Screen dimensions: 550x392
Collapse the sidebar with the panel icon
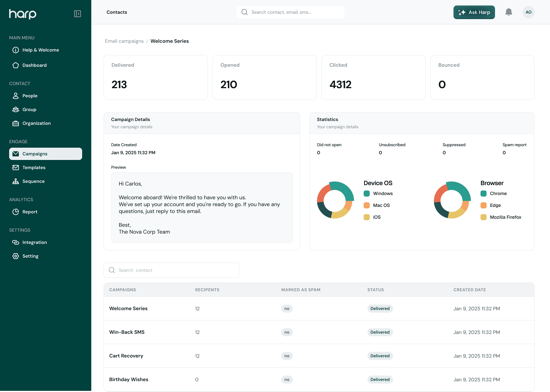pos(77,14)
